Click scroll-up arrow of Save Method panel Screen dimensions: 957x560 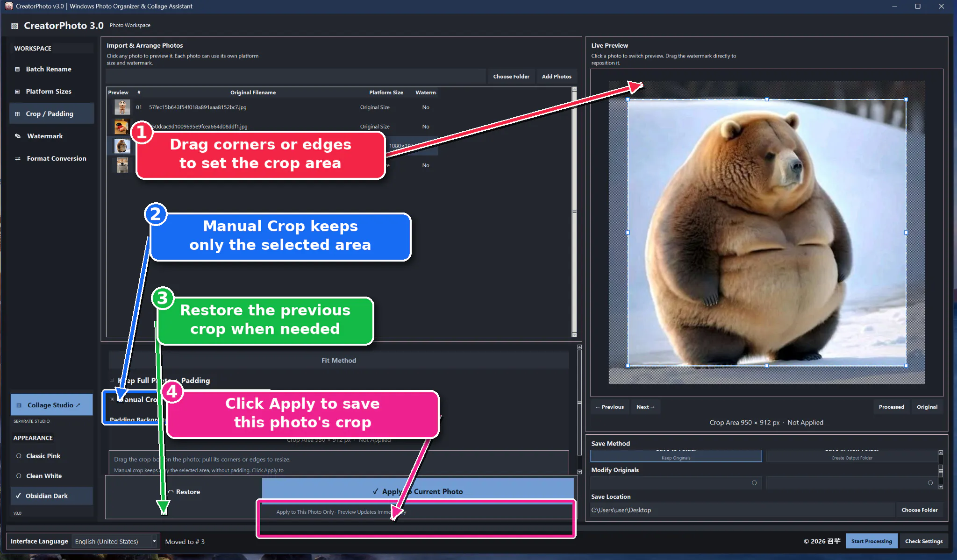point(941,453)
